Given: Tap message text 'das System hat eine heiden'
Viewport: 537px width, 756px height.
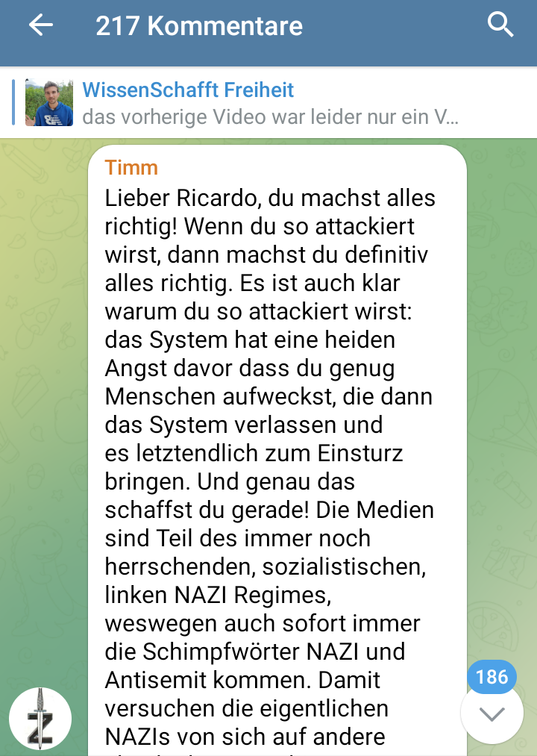Looking at the screenshot, I should (250, 340).
